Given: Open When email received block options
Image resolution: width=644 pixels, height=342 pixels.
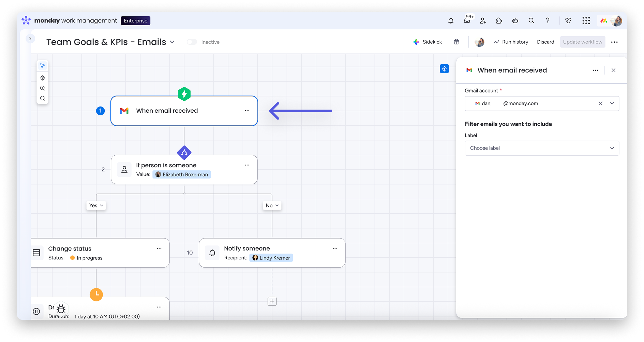Looking at the screenshot, I should (247, 111).
